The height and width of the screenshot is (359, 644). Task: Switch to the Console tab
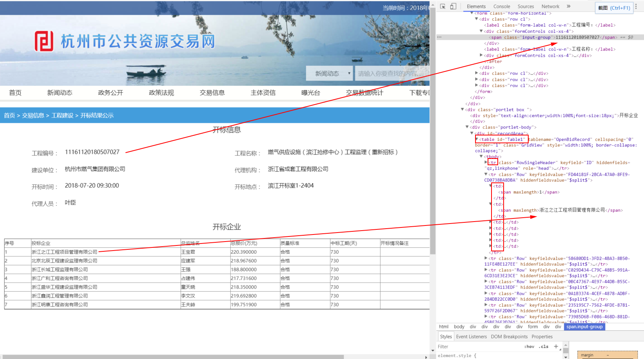pos(502,6)
